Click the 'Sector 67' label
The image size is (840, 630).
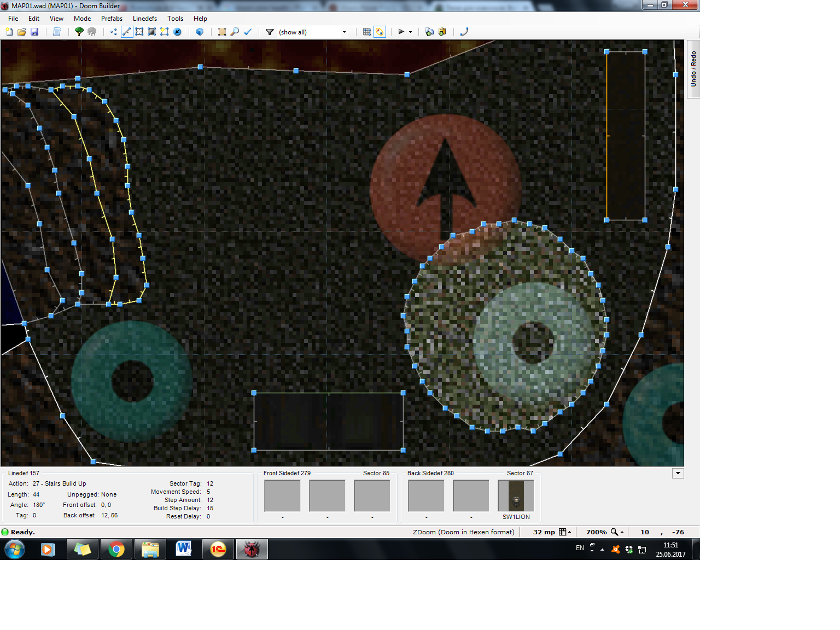click(520, 473)
